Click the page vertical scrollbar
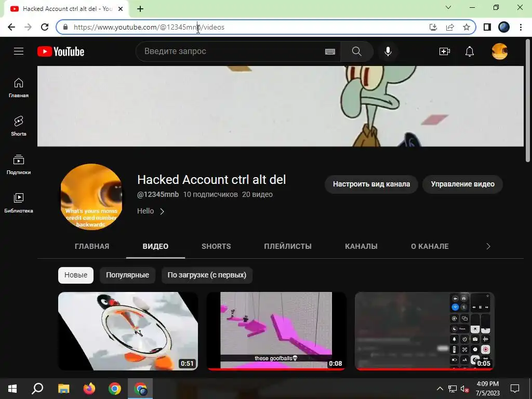 pyautogui.click(x=528, y=101)
